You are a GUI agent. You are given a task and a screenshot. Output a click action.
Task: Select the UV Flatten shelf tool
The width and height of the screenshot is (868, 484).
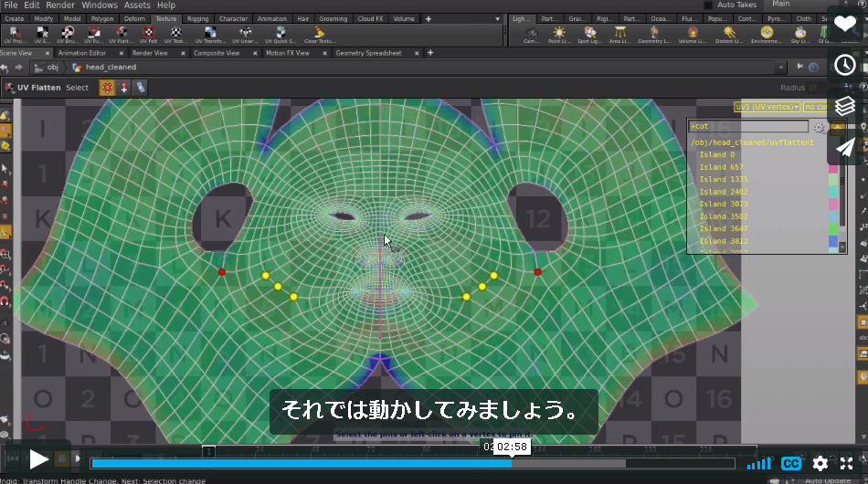point(121,35)
